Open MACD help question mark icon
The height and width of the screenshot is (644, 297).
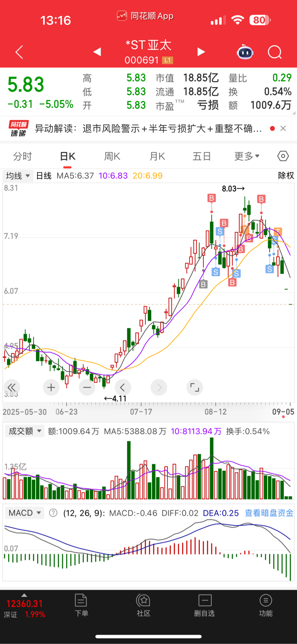(53, 513)
